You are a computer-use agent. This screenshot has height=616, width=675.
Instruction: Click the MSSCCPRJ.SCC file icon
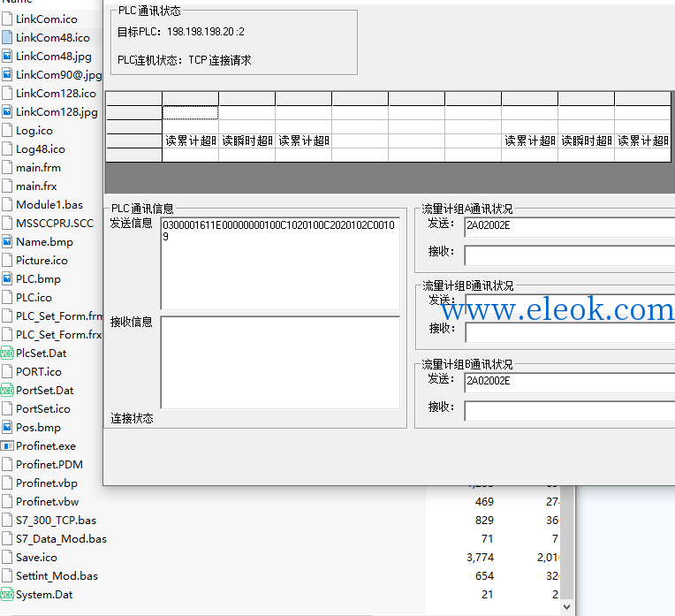coord(7,223)
